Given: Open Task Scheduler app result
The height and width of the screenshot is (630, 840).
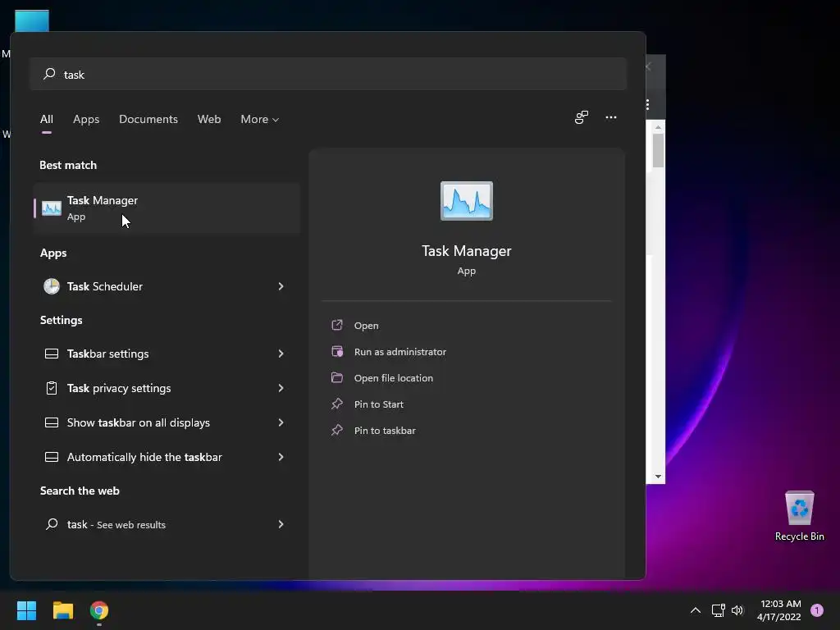Looking at the screenshot, I should pyautogui.click(x=167, y=286).
